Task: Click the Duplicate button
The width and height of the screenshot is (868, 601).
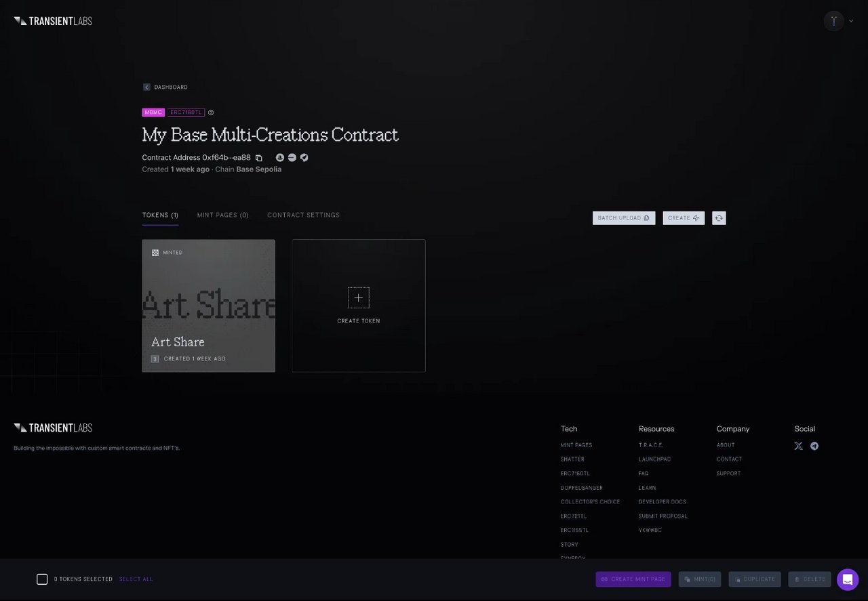Action: coord(755,579)
